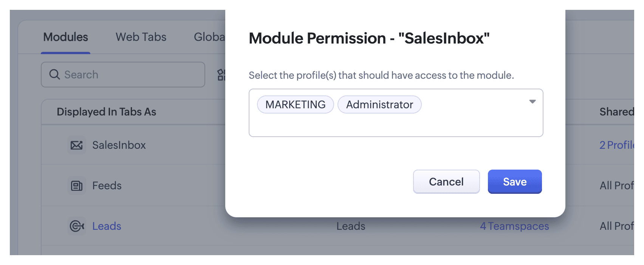
Task: Open the 4 Teamspaces link
Action: [514, 226]
